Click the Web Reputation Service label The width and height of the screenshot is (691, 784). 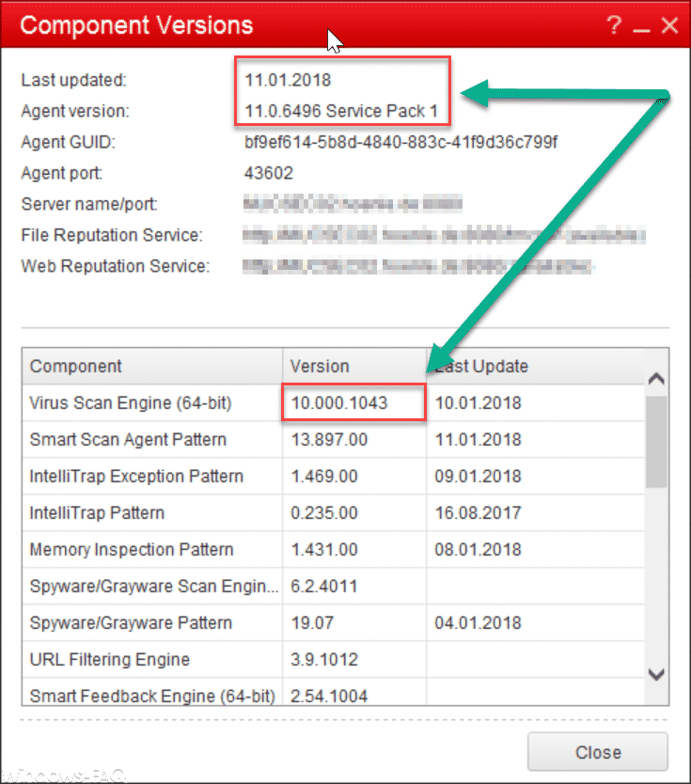[x=115, y=266]
